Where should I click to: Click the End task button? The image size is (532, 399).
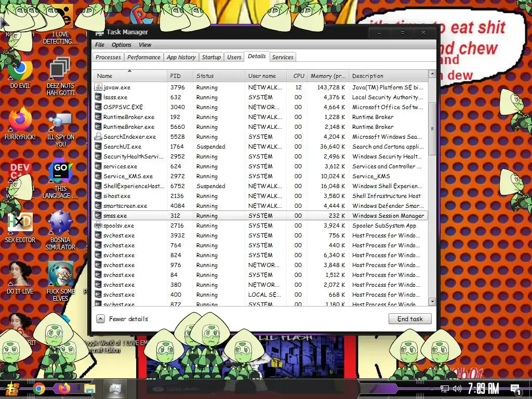point(410,319)
